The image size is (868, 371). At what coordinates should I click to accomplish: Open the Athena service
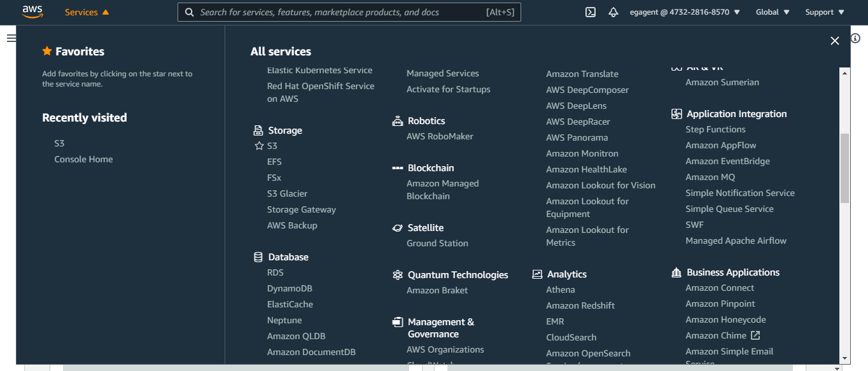(x=561, y=290)
